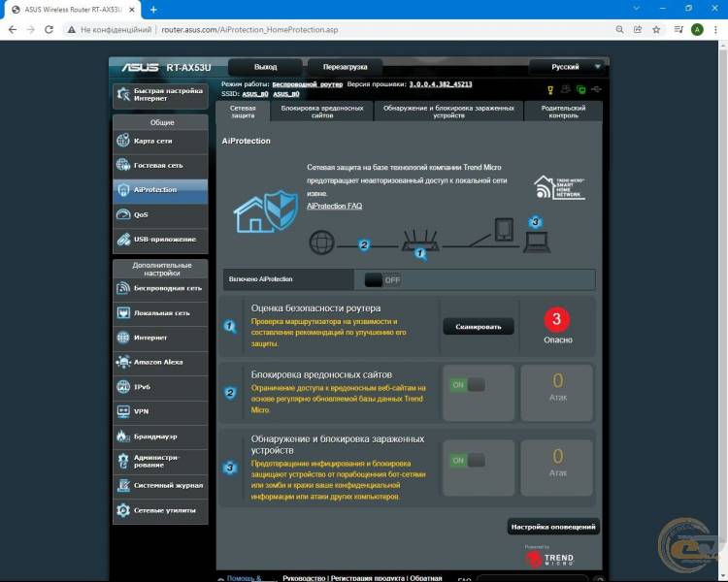This screenshot has width=728, height=582.
Task: Bookmark this page with the star icon
Action: (656, 30)
